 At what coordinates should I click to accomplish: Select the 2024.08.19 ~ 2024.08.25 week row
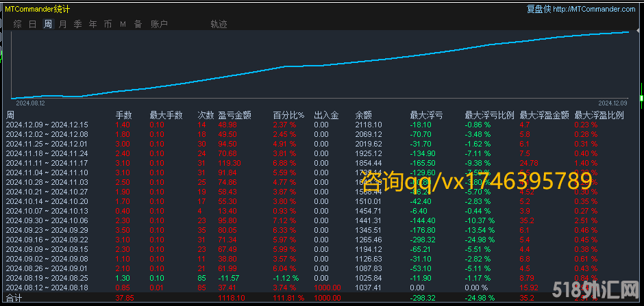coord(47,279)
